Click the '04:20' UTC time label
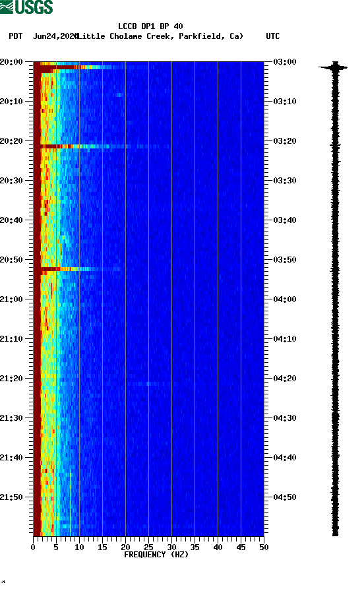The image size is (364, 589). 285,379
